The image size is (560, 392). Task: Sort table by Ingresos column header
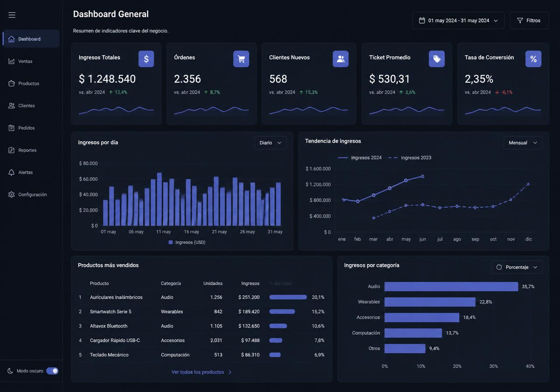(250, 283)
